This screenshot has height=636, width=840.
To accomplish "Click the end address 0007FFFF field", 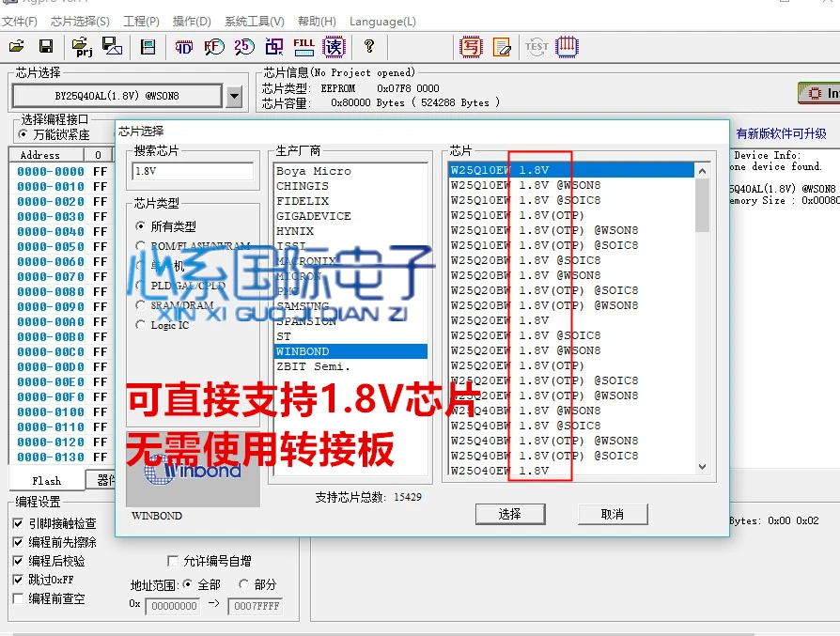I will [257, 606].
